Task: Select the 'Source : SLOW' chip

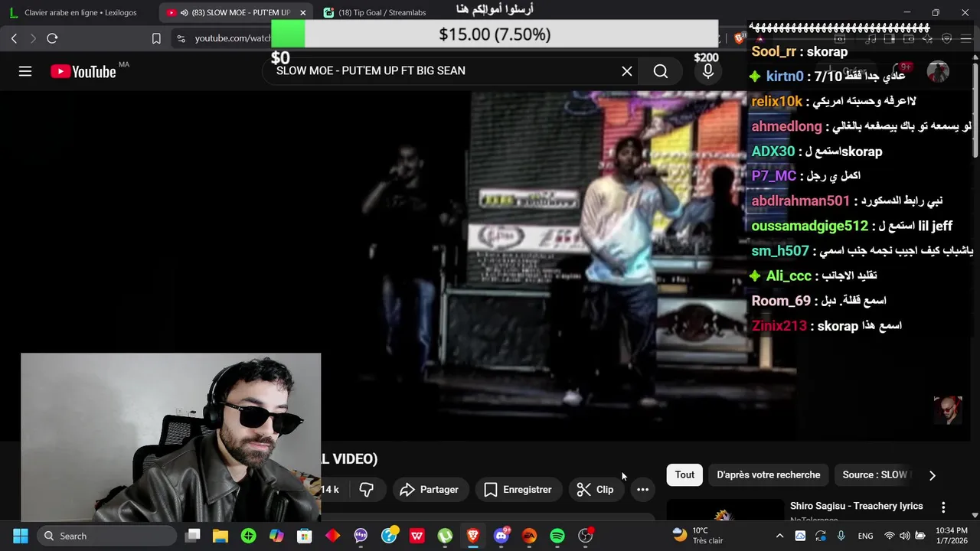Action: [x=874, y=474]
